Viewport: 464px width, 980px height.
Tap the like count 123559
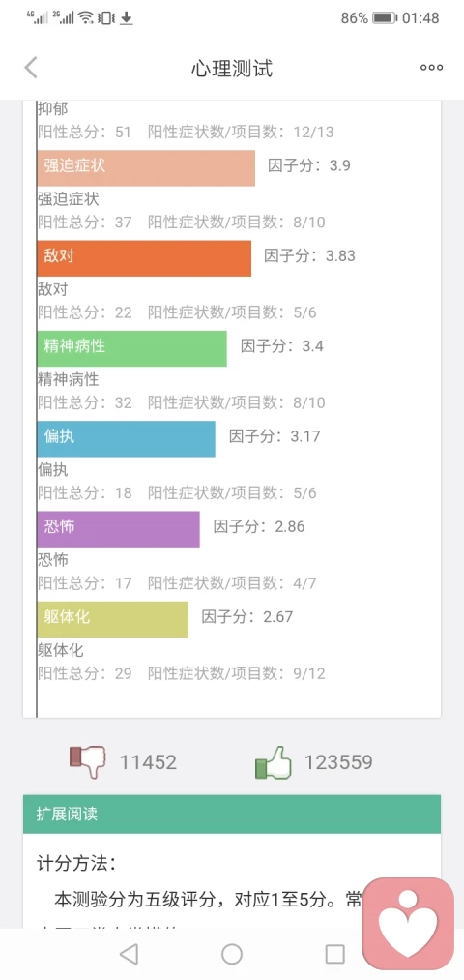(x=338, y=762)
